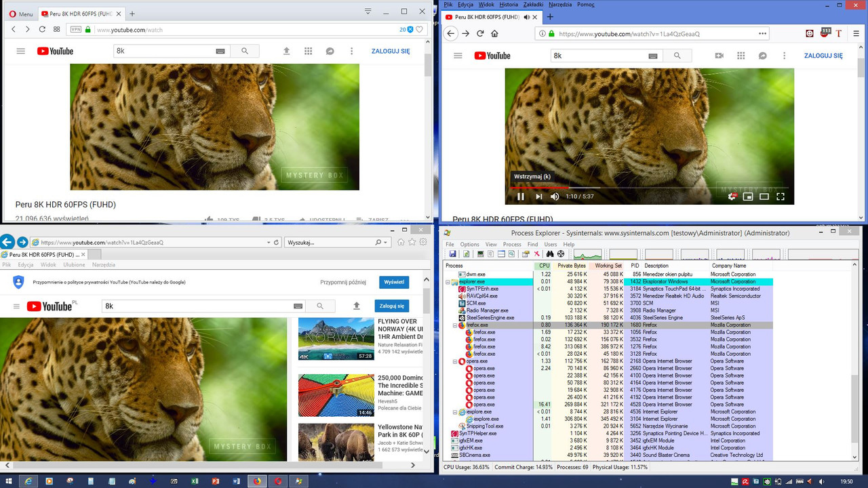Open Firefox Historia menu
Image resolution: width=868 pixels, height=488 pixels.
pyautogui.click(x=509, y=4)
